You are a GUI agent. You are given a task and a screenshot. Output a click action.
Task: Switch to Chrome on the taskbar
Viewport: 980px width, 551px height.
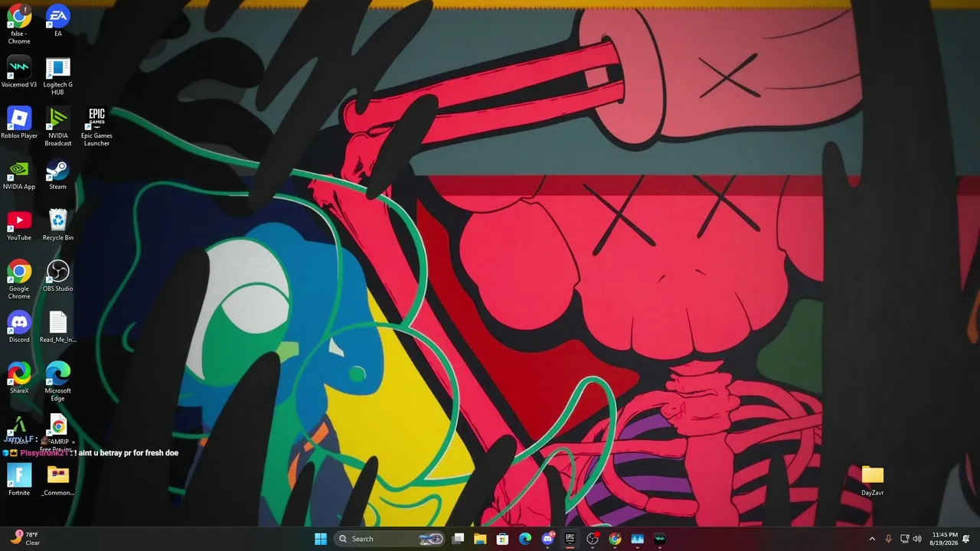(615, 539)
